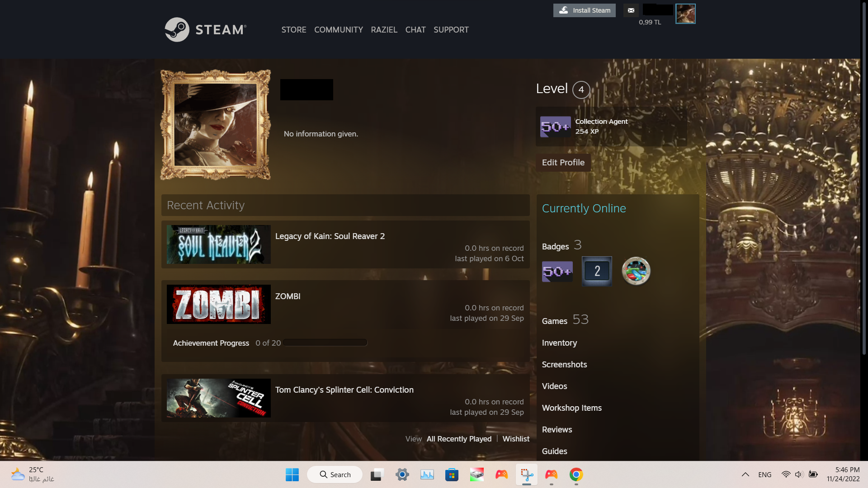Screen dimensions: 868x488
Task: Click the Level text label
Action: click(552, 89)
